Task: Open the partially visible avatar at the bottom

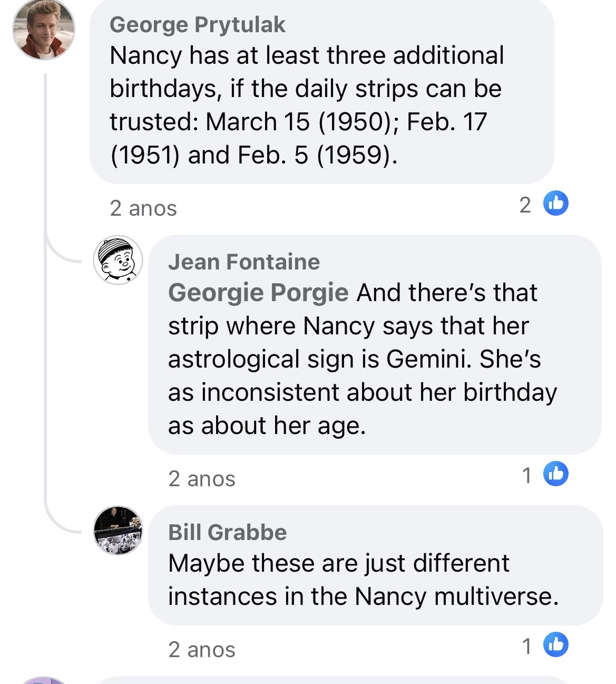Action: [x=44, y=680]
